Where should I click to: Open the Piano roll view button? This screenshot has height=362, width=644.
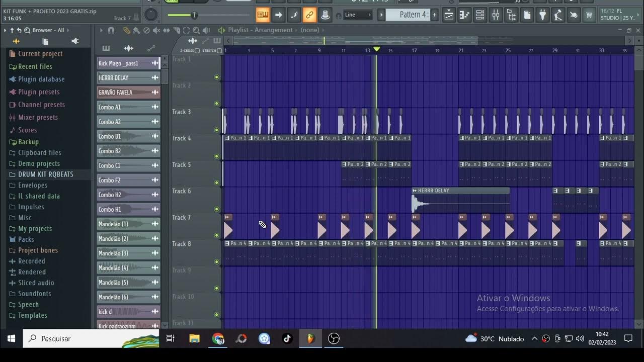[464, 15]
